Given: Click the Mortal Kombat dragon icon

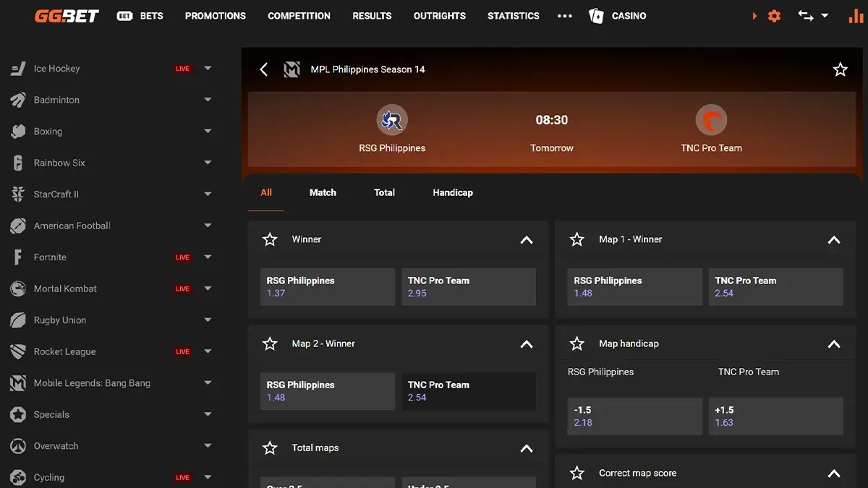Looking at the screenshot, I should point(18,288).
